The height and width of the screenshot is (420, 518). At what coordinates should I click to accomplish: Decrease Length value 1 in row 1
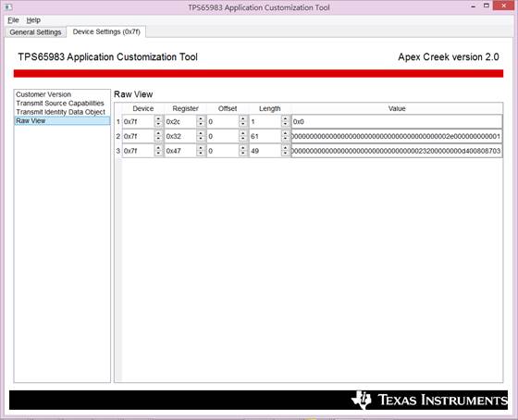tap(286, 124)
